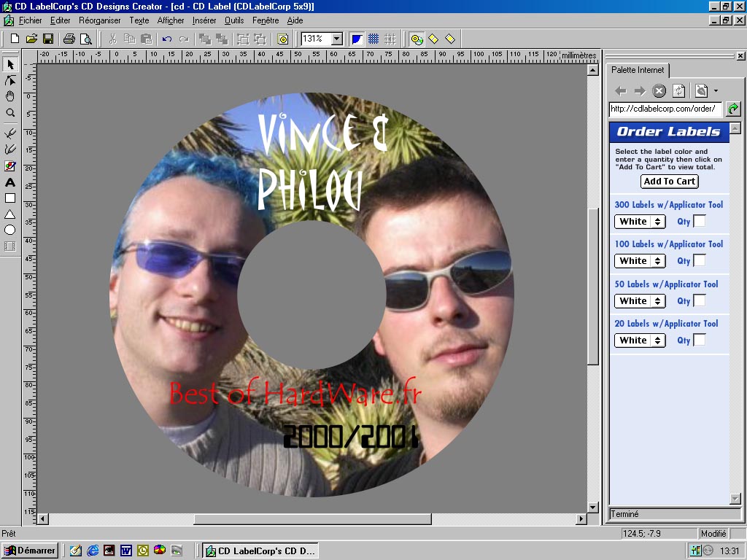Undo the last action
Image resolution: width=747 pixels, height=560 pixels.
tap(167, 39)
